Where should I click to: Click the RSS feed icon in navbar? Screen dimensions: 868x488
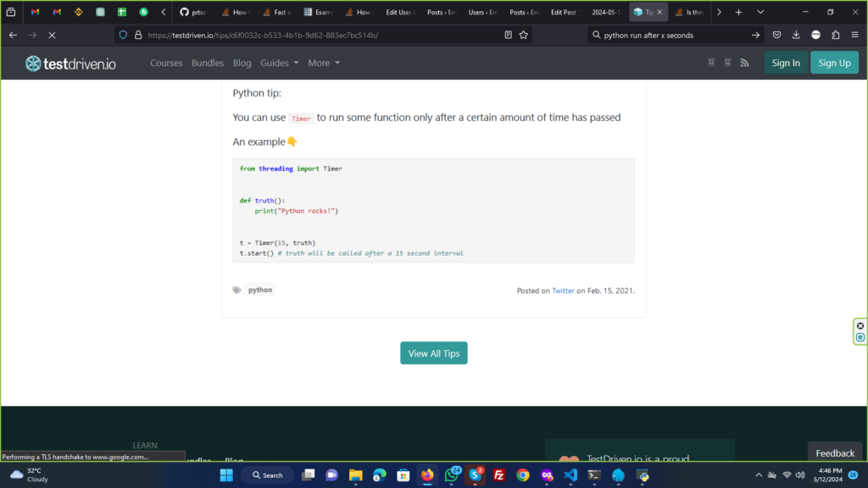tap(744, 63)
